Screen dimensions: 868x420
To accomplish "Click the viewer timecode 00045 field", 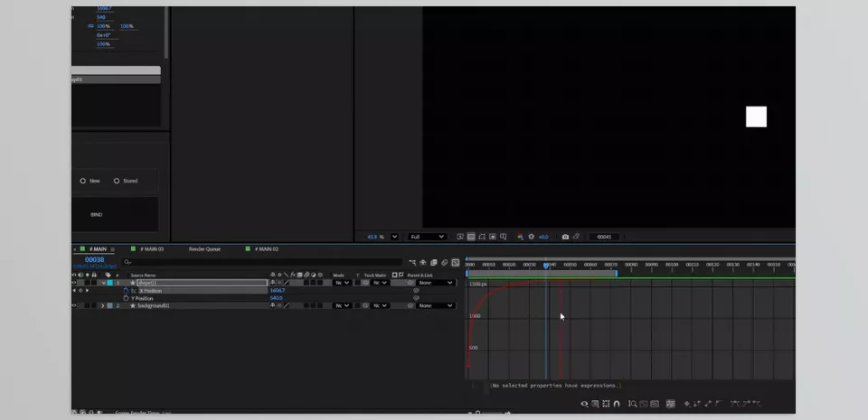I will [604, 237].
